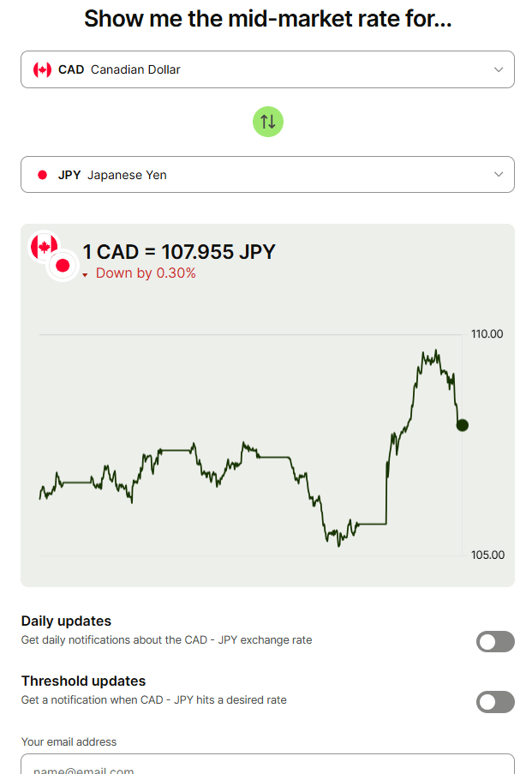532x774 pixels.
Task: Click the 105.00 axis label
Action: [487, 555]
